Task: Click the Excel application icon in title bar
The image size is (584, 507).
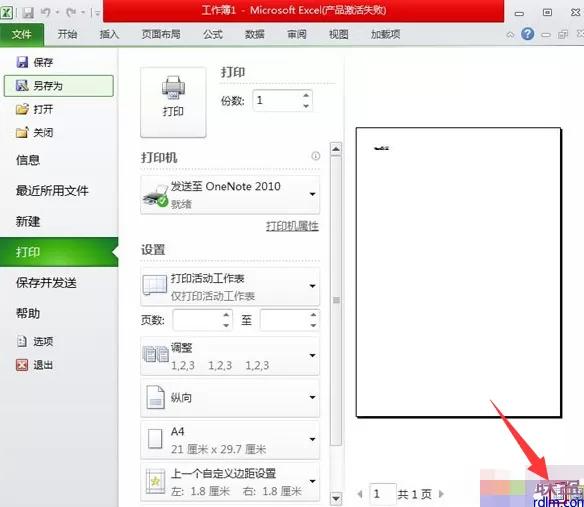Action: click(x=6, y=13)
